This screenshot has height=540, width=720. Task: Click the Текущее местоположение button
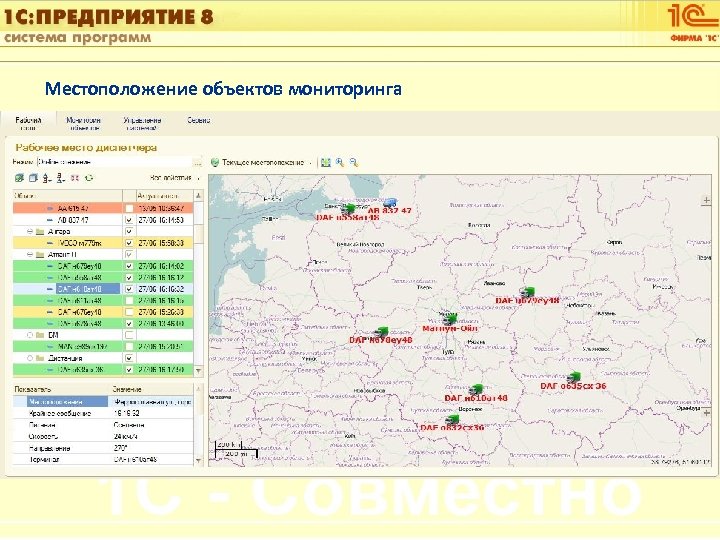click(258, 163)
